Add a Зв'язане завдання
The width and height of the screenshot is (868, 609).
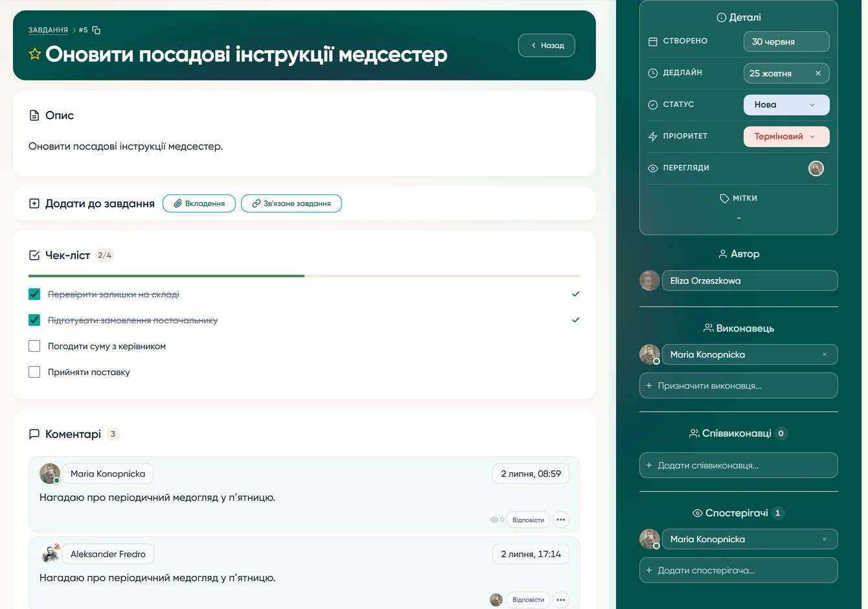[x=291, y=203]
